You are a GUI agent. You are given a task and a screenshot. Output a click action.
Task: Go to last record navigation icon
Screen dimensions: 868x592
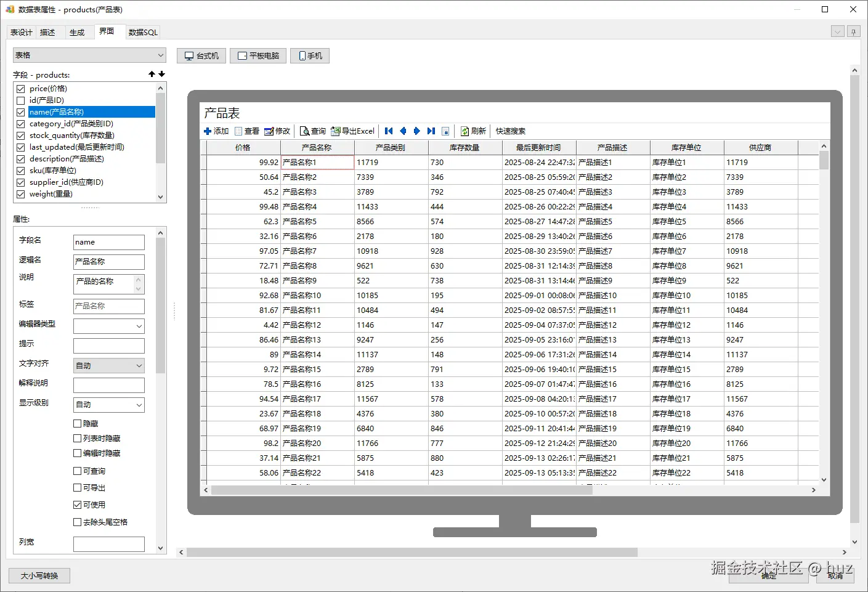tap(431, 131)
